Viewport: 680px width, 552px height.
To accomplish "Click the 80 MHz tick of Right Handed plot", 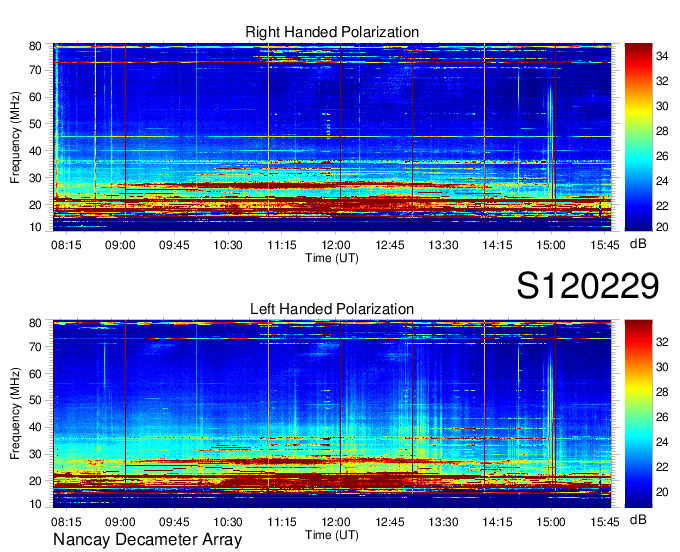I will coord(35,46).
